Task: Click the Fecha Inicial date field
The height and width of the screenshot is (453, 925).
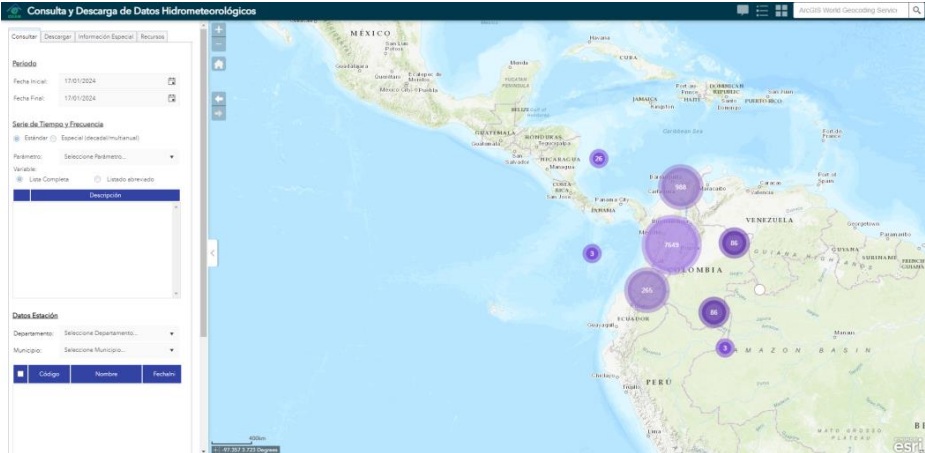Action: (119, 81)
